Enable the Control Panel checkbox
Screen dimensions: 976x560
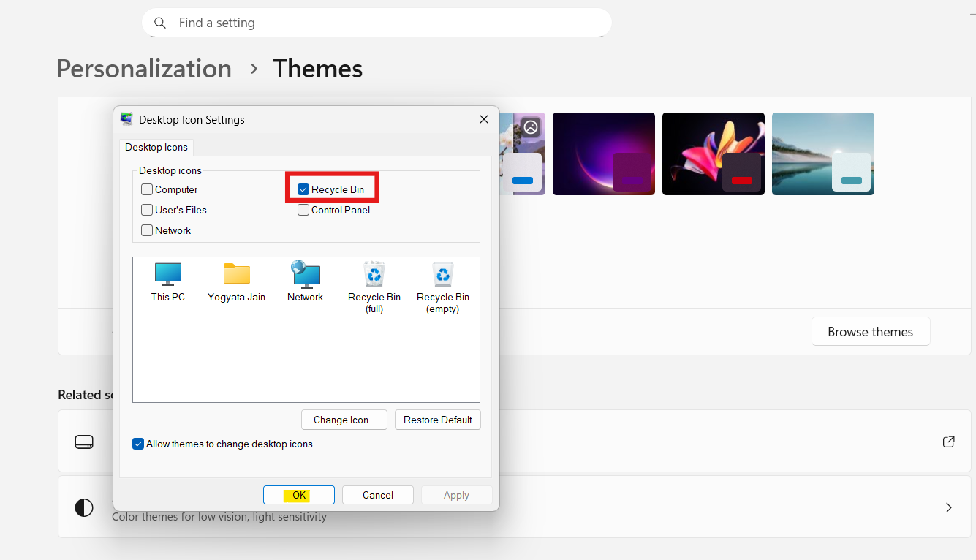[x=303, y=210]
